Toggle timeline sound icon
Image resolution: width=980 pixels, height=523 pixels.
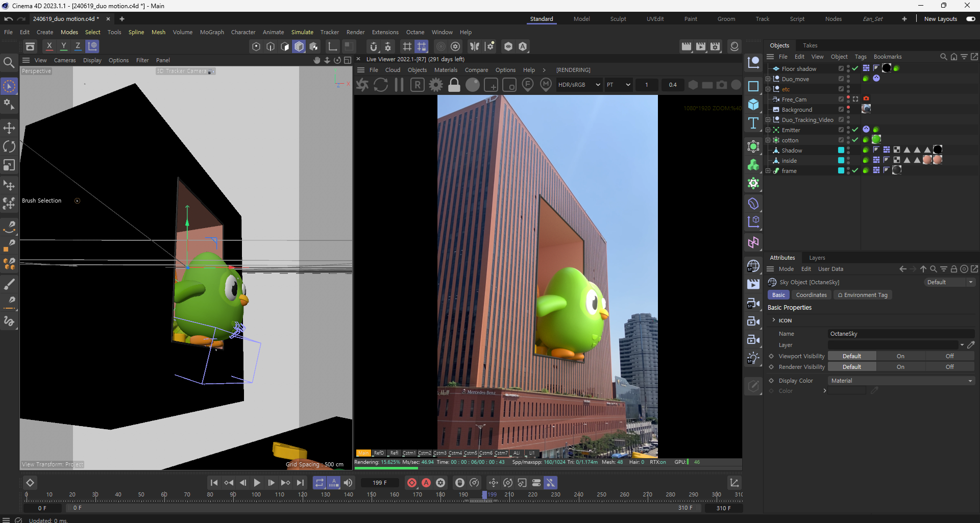point(348,483)
